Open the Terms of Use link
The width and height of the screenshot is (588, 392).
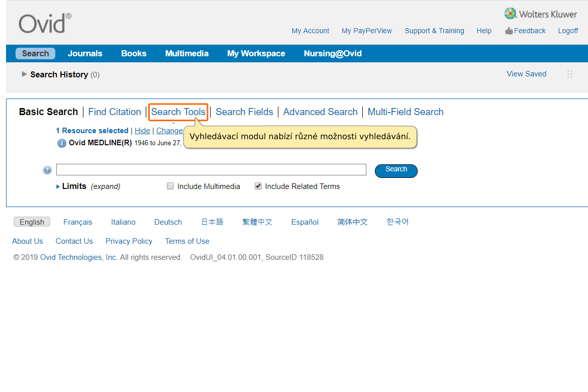point(187,241)
